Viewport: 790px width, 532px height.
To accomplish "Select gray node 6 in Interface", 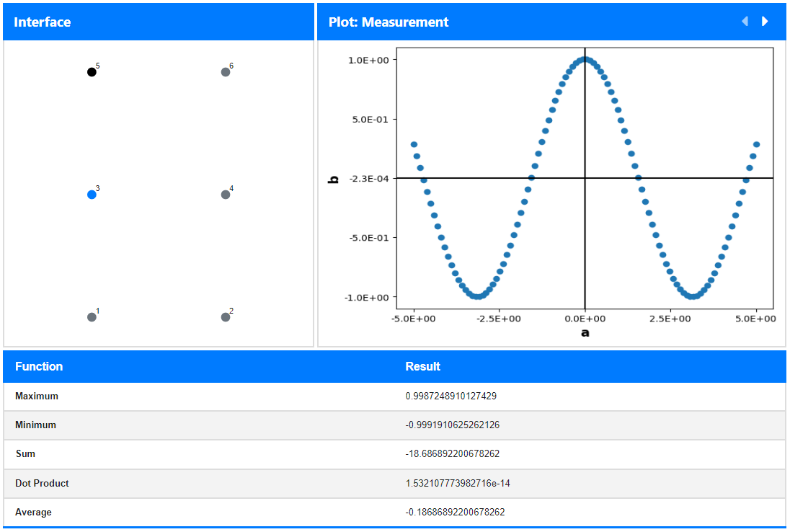I will tap(226, 72).
